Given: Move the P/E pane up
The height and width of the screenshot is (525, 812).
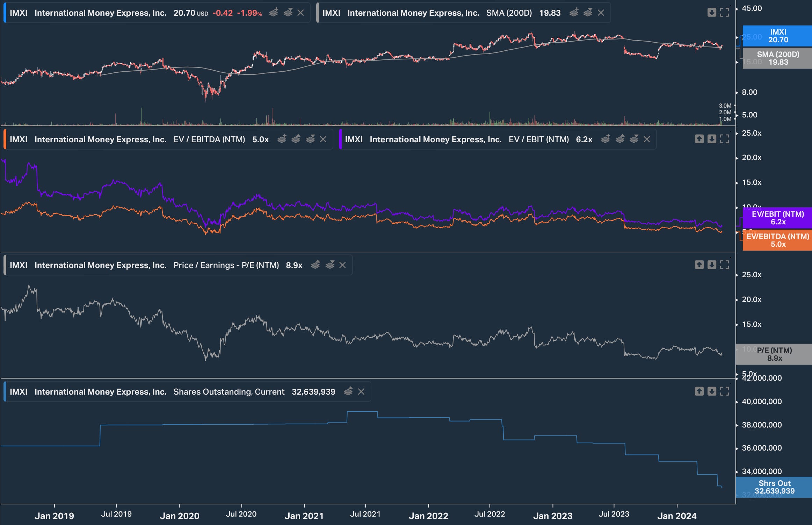Looking at the screenshot, I should point(699,265).
